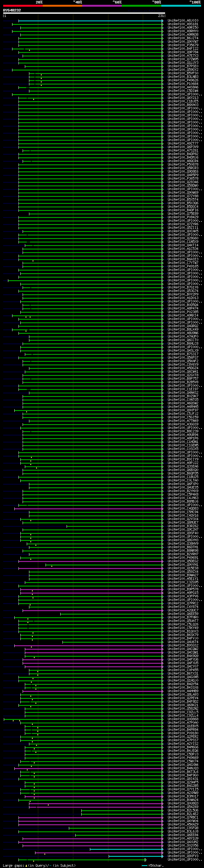Select the query name AV640232
This screenshot has width=204, height=868.
click(12, 11)
